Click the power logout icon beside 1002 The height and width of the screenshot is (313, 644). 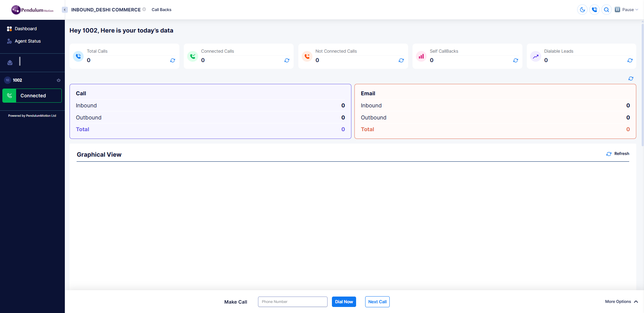pos(58,80)
